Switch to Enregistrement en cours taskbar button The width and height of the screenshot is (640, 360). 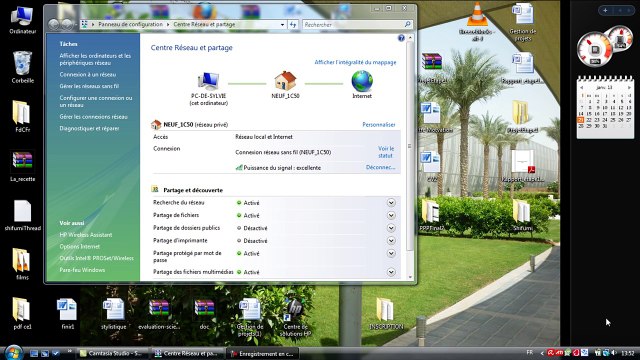pyautogui.click(x=263, y=353)
